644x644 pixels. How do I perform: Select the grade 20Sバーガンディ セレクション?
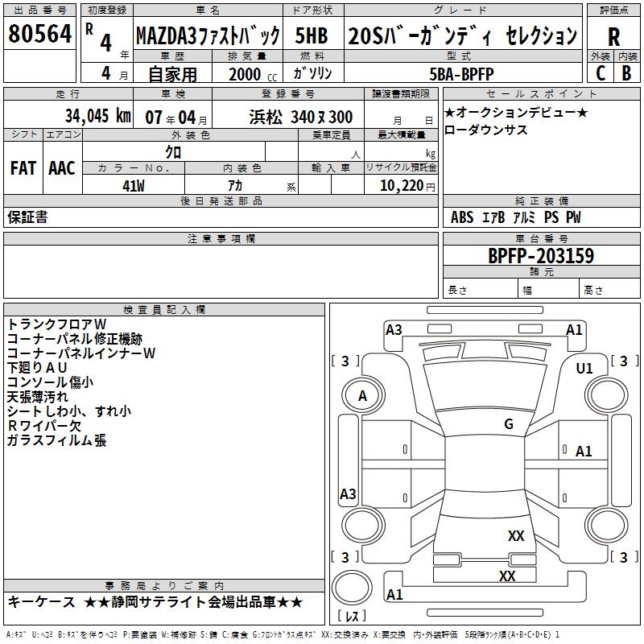point(462,35)
